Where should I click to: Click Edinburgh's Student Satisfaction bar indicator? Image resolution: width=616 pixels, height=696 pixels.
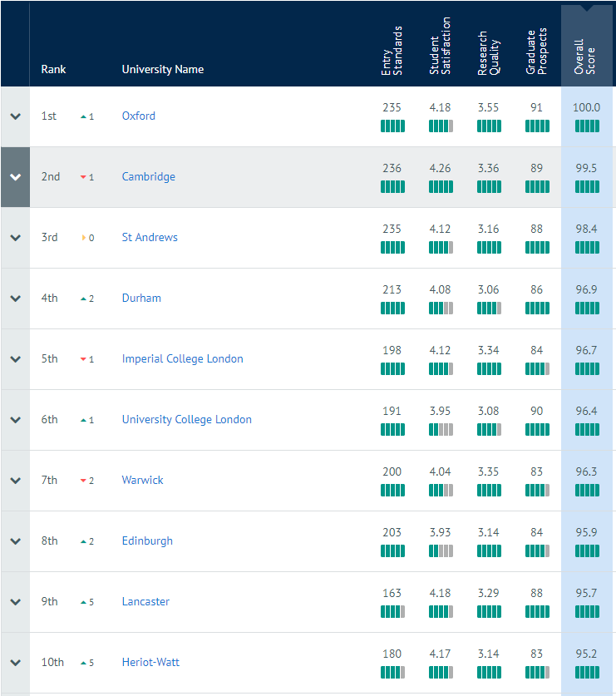coord(441,550)
